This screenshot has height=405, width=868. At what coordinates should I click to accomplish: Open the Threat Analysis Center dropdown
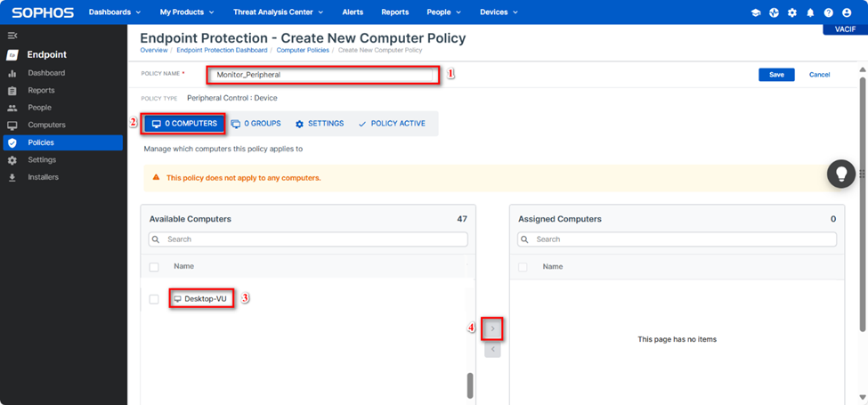[279, 12]
